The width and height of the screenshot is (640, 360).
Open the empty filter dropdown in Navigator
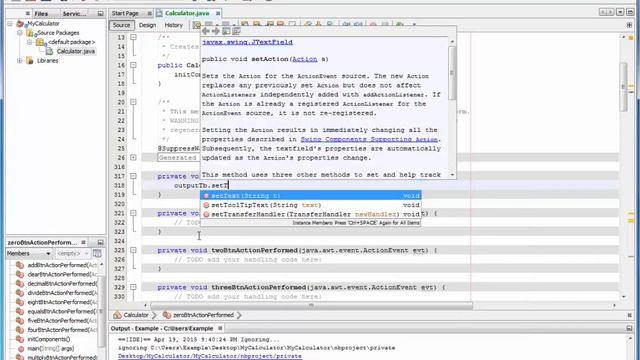[72, 253]
